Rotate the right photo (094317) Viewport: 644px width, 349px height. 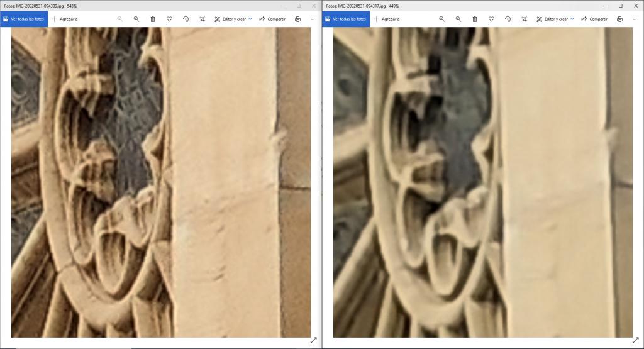click(x=508, y=19)
